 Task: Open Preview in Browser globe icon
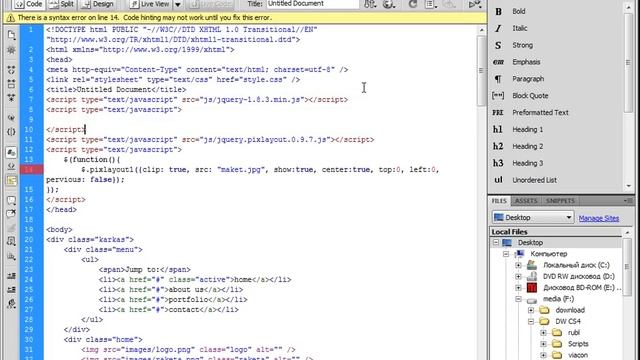[389, 4]
